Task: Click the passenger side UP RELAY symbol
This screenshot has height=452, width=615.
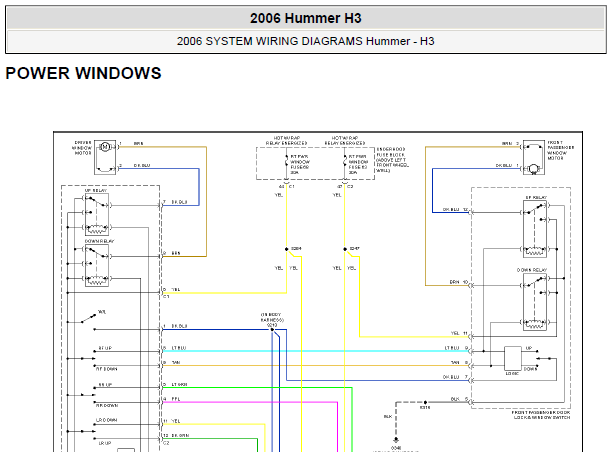Action: (x=535, y=229)
